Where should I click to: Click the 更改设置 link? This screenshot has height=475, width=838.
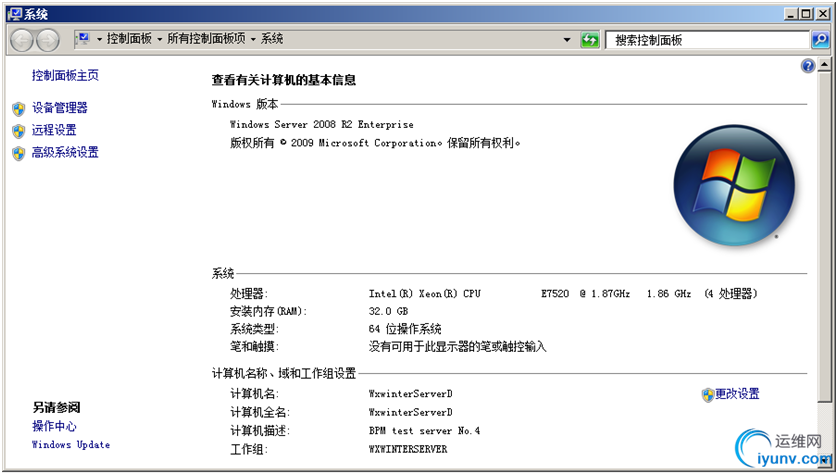737,394
